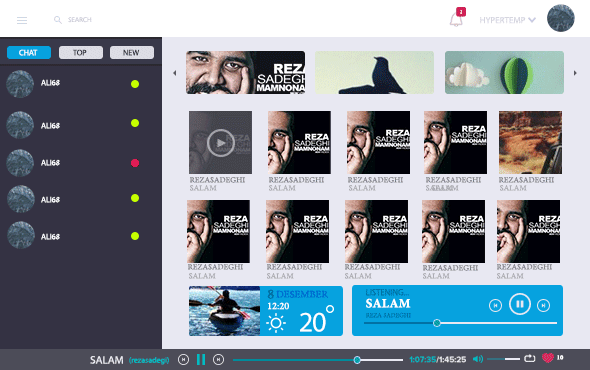This screenshot has width=590, height=370.
Task: Click next track in Listening card
Action: [x=543, y=305]
